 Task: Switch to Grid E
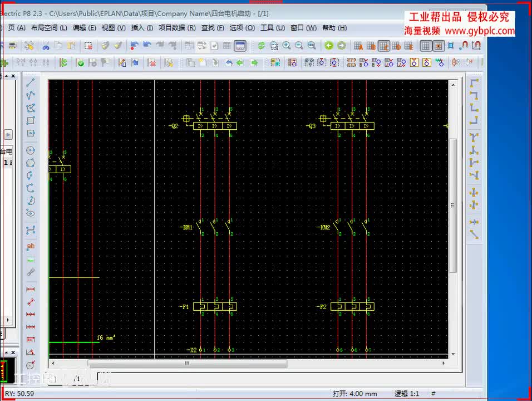409,46
